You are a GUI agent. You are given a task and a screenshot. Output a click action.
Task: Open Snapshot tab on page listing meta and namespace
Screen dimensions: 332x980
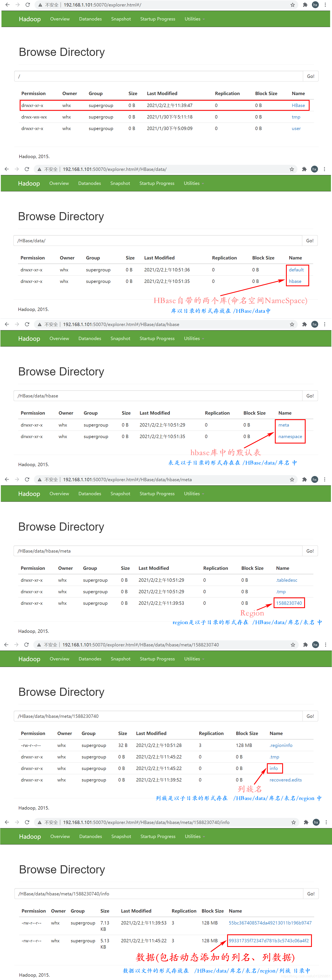click(x=121, y=339)
